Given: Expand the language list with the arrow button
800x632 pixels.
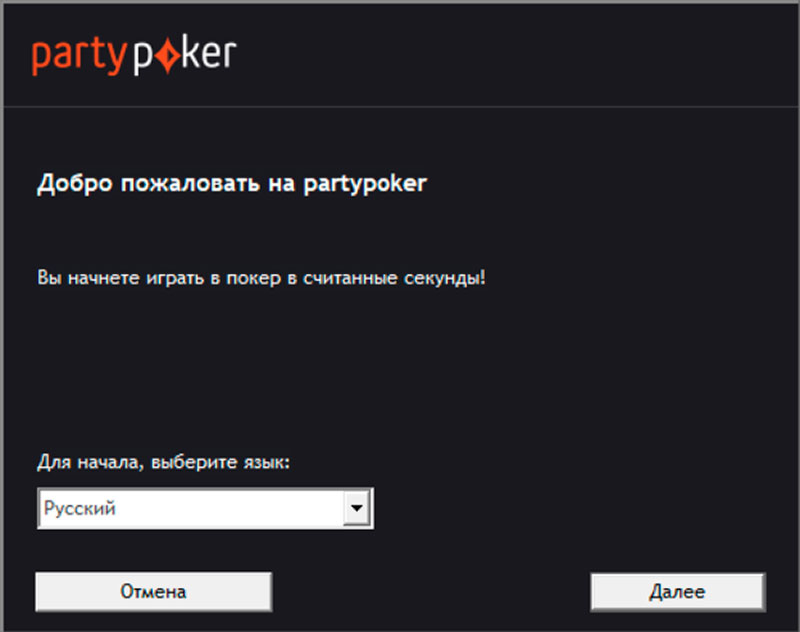Looking at the screenshot, I should tap(357, 508).
